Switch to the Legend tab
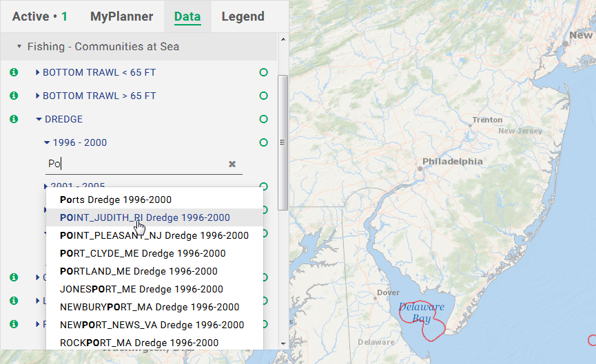The width and height of the screenshot is (596, 364). pyautogui.click(x=243, y=17)
